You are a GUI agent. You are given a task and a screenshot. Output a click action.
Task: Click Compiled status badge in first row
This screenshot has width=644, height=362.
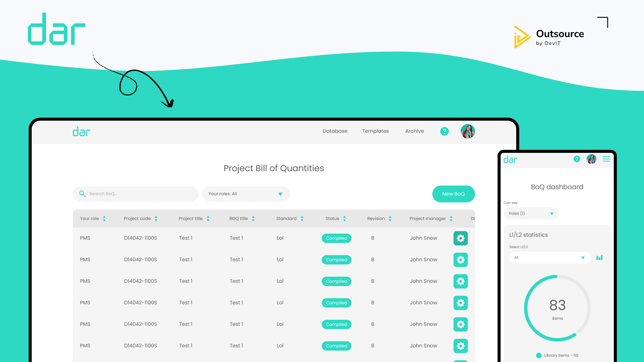click(336, 238)
